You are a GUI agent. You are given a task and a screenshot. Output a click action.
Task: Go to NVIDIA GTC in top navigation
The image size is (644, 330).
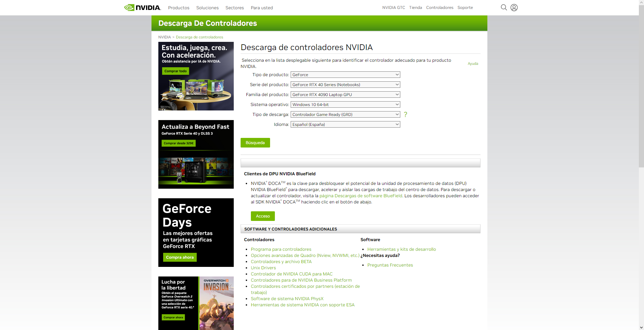[394, 8]
